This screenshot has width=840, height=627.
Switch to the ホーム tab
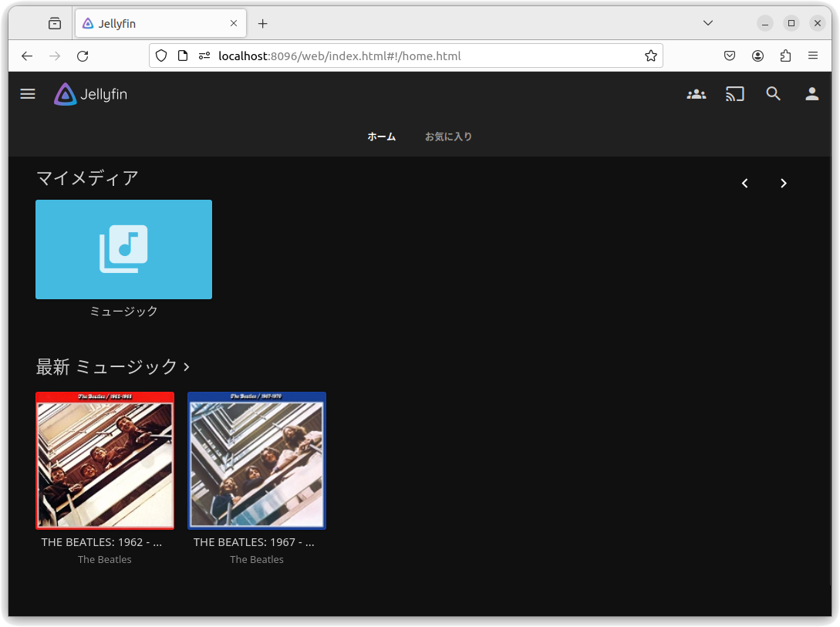click(381, 137)
